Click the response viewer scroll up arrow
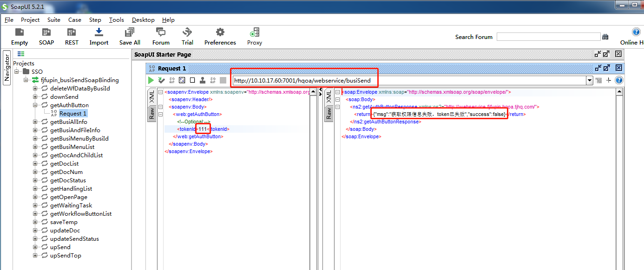Image resolution: width=644 pixels, height=270 pixels. [619, 92]
